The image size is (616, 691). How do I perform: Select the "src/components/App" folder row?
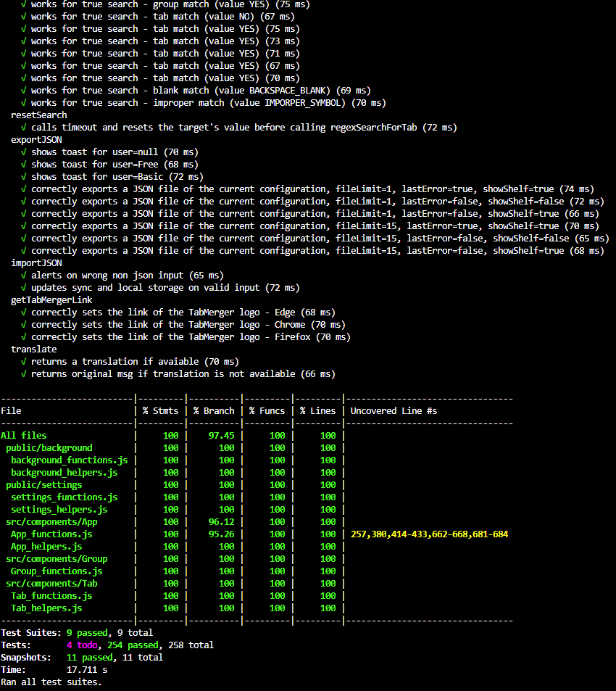click(51, 522)
